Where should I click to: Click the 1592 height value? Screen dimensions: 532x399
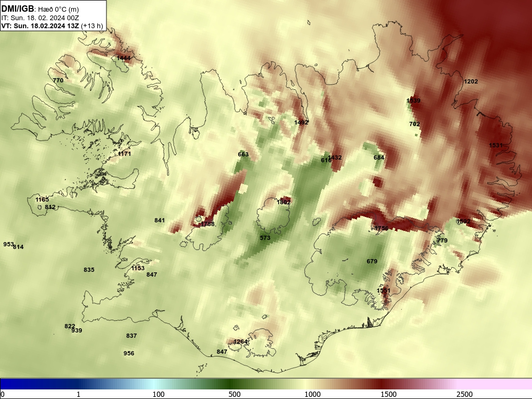coord(463,221)
